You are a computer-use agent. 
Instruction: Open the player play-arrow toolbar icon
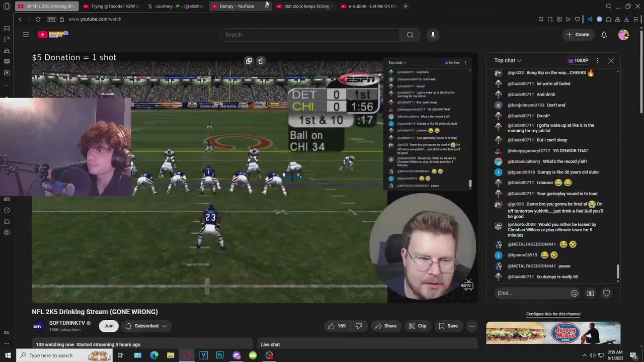point(568,19)
